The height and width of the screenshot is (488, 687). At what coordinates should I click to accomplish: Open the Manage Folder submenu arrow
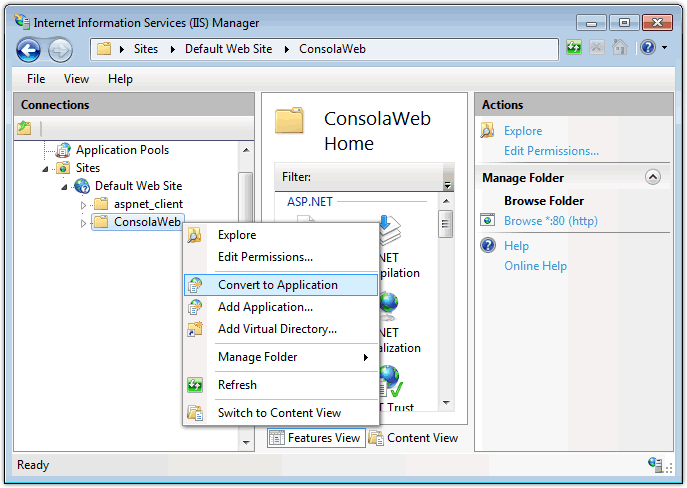coord(365,357)
